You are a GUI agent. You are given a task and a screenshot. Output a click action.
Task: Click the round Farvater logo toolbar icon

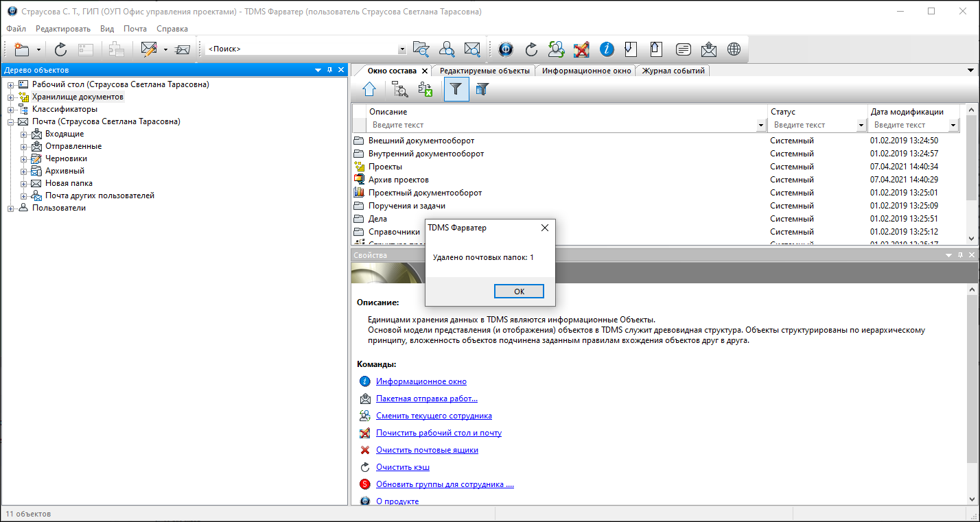coord(506,49)
